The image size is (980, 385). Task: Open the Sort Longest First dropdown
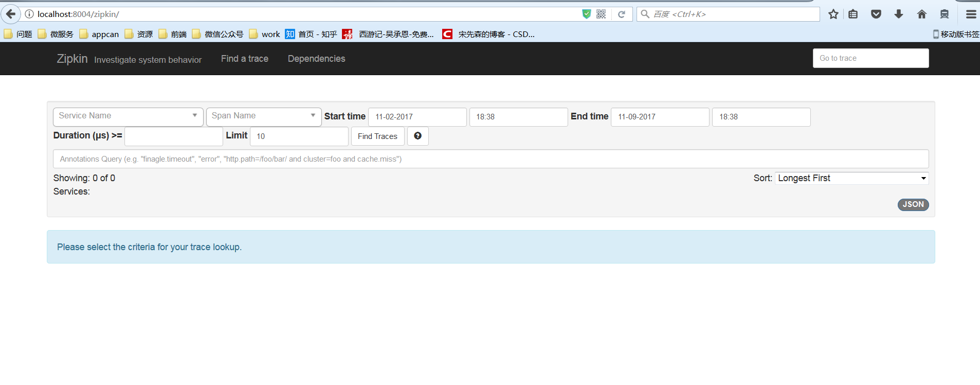[852, 178]
